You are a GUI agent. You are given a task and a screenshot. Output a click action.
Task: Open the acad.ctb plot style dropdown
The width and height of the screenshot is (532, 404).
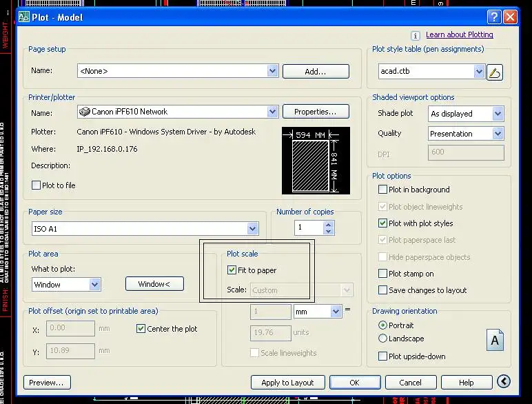480,72
